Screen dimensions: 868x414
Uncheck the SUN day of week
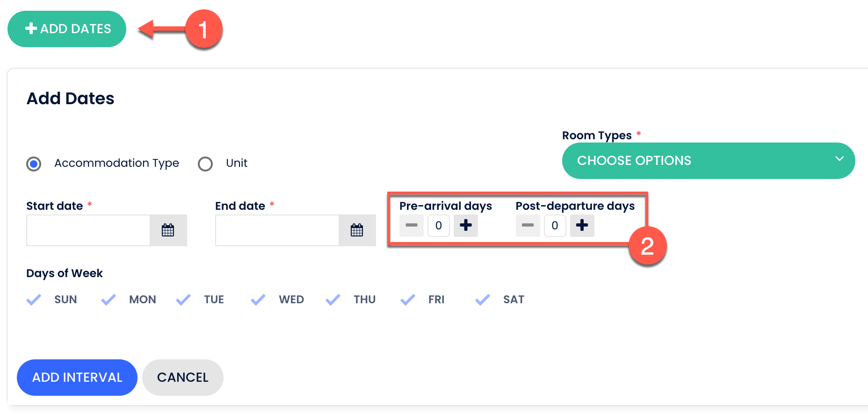pyautogui.click(x=34, y=300)
